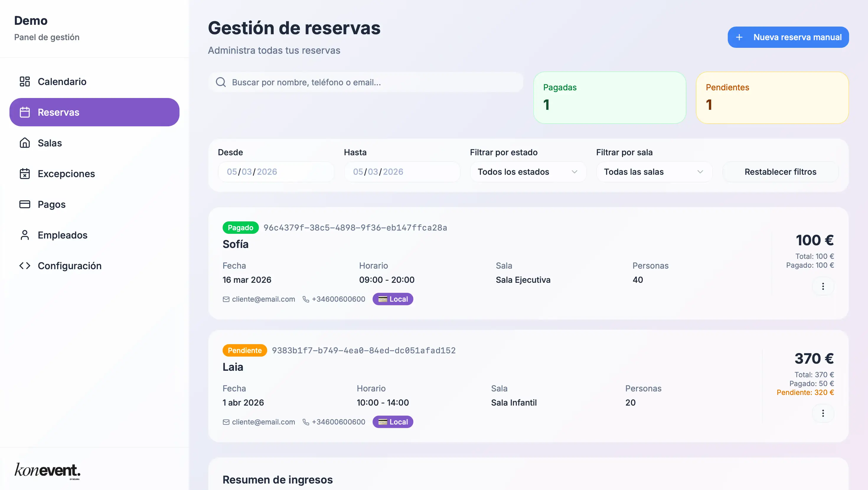Open the Todos los estados dropdown

click(x=528, y=172)
